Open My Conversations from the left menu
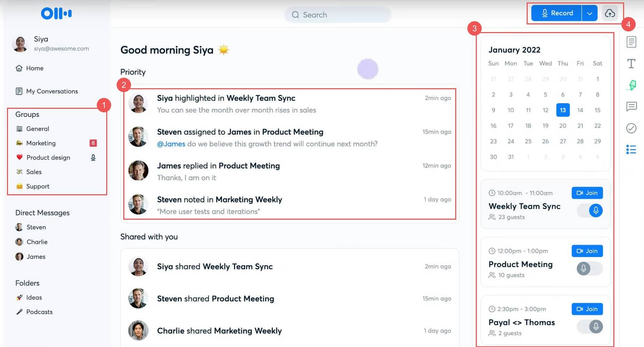Image resolution: width=644 pixels, height=347 pixels. tap(52, 91)
